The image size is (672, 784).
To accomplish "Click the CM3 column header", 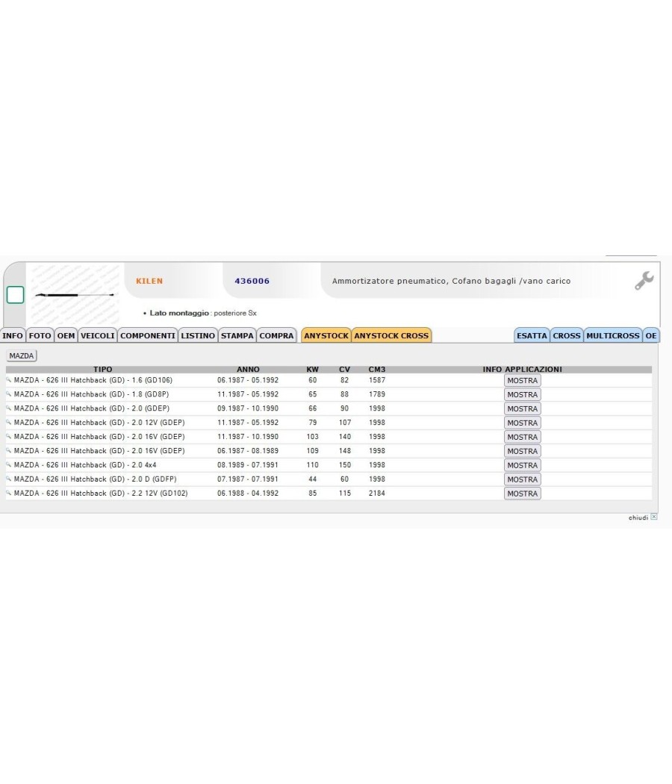I will (377, 369).
